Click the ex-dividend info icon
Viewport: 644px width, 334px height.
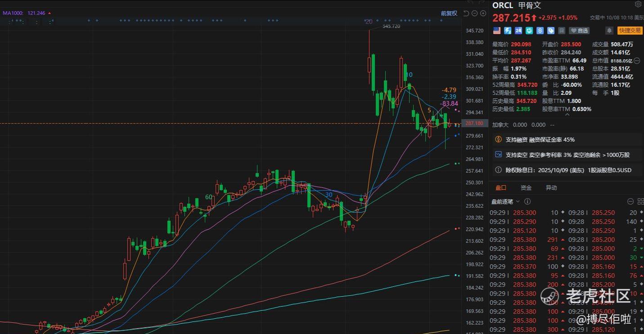coord(498,170)
